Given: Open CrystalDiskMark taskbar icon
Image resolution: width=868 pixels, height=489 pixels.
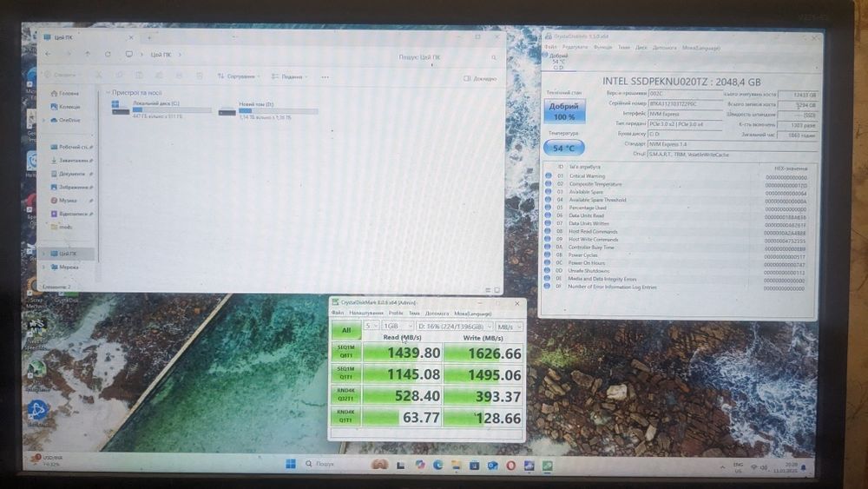Looking at the screenshot, I should tap(548, 466).
